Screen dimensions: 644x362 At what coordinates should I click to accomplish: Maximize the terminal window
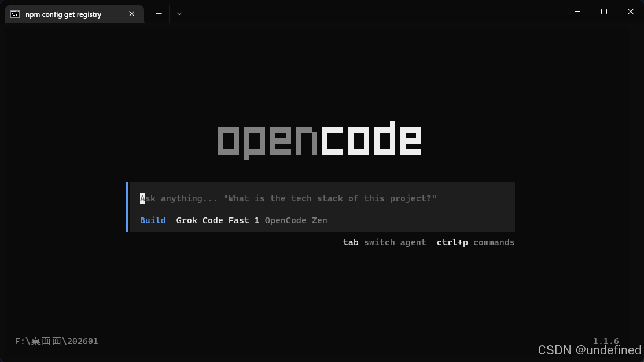[603, 12]
